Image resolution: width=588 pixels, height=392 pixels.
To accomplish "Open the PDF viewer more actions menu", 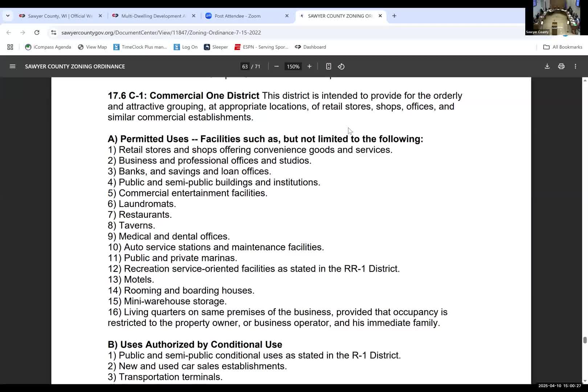I will (575, 66).
